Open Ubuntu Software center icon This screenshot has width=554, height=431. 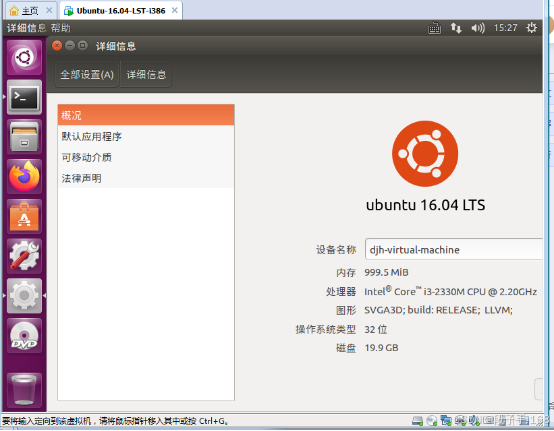tap(24, 216)
